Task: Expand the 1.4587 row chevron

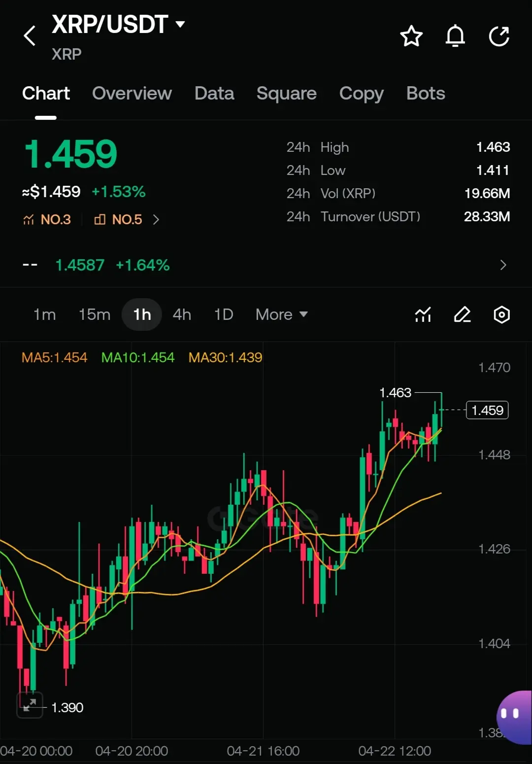Action: (503, 265)
